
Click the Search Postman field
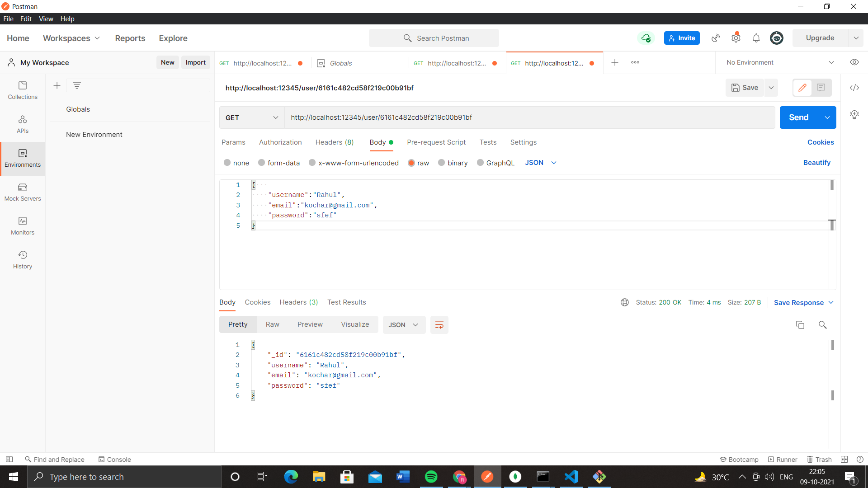tap(434, 38)
